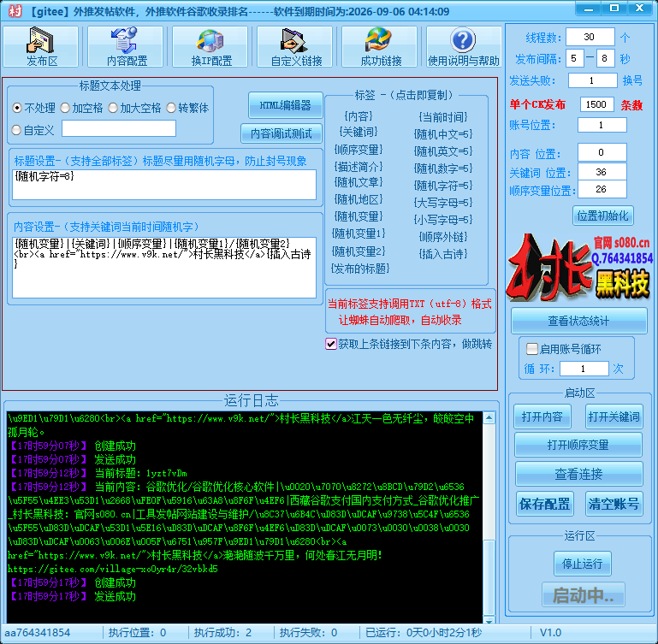This screenshot has height=644, width=658.
Task: Click the 村长黑科技 logo banner
Action: click(x=578, y=267)
